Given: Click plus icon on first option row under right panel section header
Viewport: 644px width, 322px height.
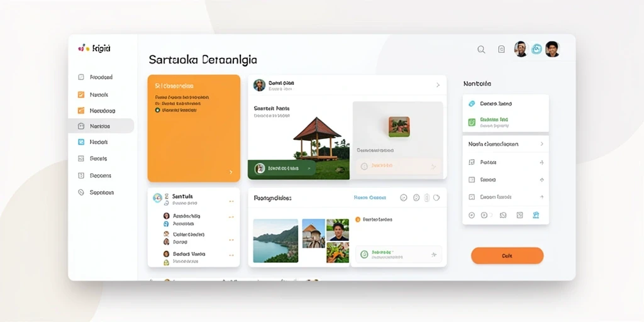Looking at the screenshot, I should pyautogui.click(x=541, y=163).
